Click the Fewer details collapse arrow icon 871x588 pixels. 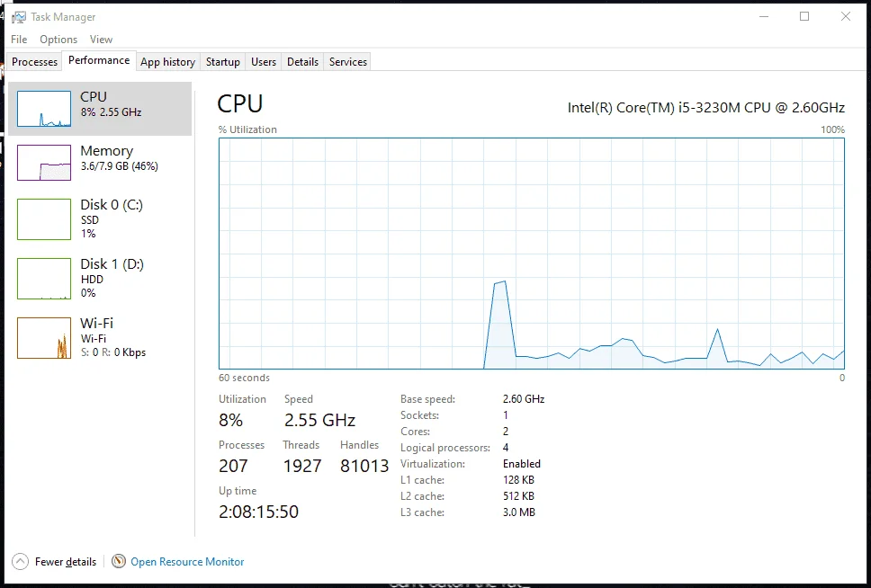tap(20, 562)
